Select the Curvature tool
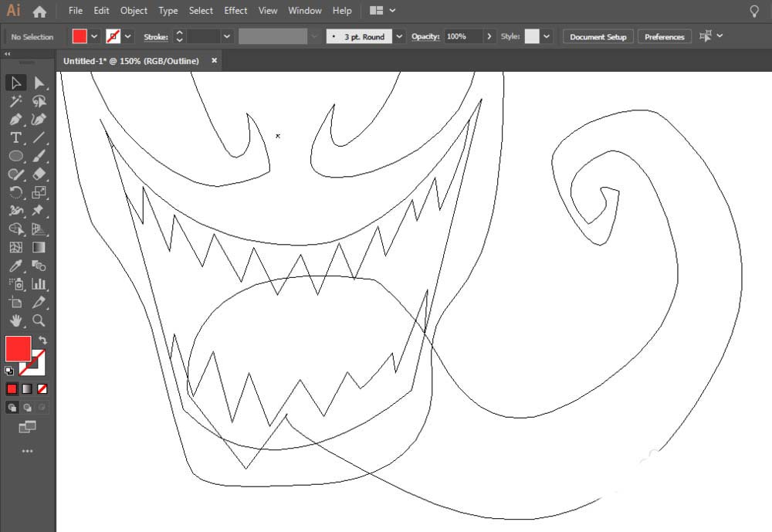772x532 pixels. click(x=39, y=119)
